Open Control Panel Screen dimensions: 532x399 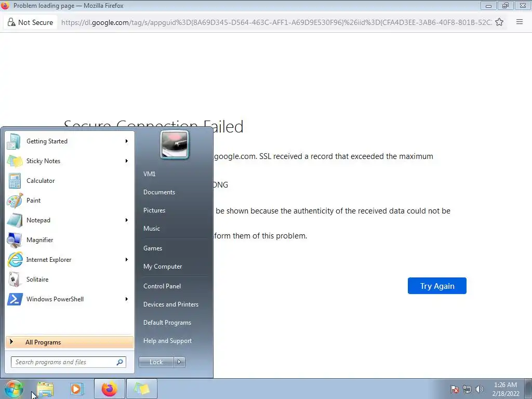pos(162,286)
